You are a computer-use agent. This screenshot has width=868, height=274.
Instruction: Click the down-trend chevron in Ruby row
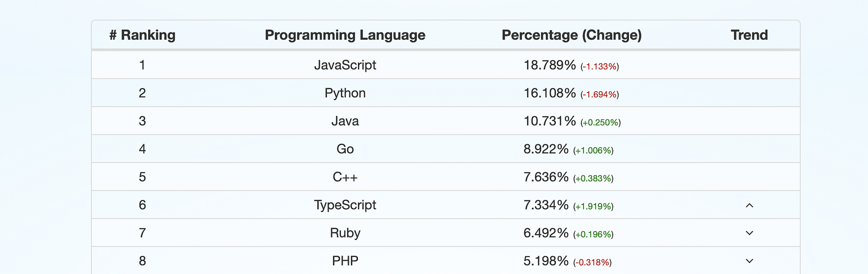click(x=749, y=233)
